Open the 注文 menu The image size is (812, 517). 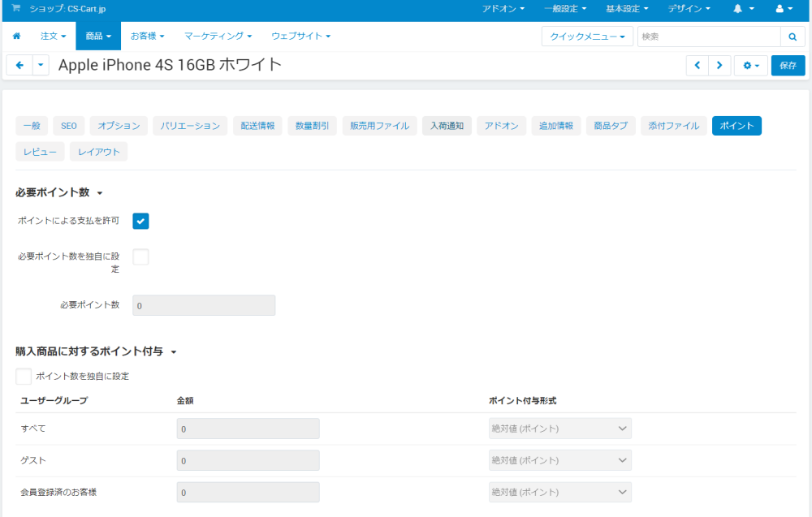click(x=54, y=37)
